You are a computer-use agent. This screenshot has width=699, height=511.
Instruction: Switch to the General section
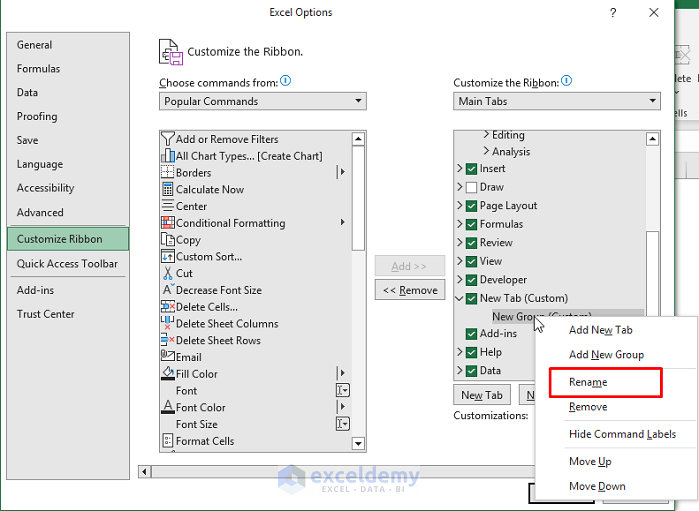[34, 45]
